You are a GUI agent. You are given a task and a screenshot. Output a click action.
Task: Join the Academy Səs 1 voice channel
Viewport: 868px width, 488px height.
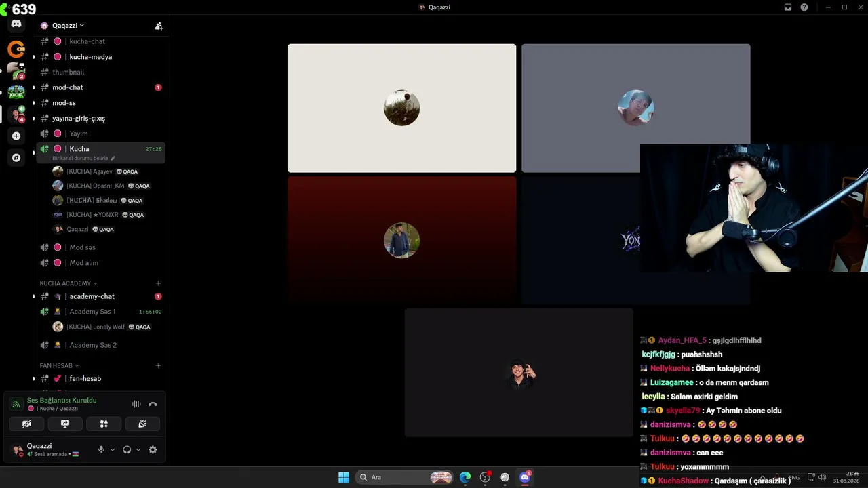100,312
